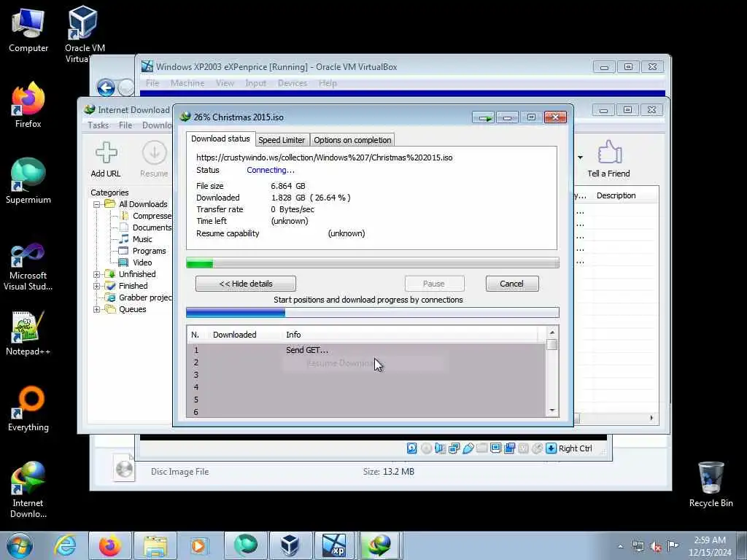Click the Pause button
This screenshot has height=560, width=747.
point(434,284)
